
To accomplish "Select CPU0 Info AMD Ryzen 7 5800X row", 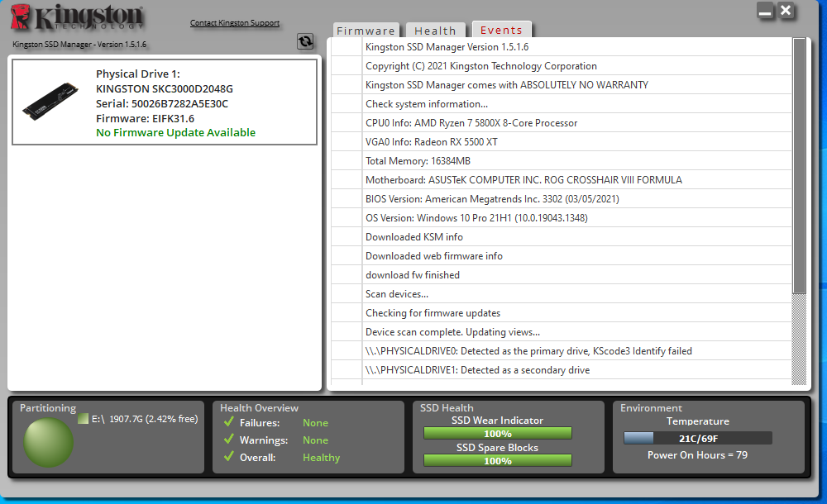I will click(x=562, y=123).
